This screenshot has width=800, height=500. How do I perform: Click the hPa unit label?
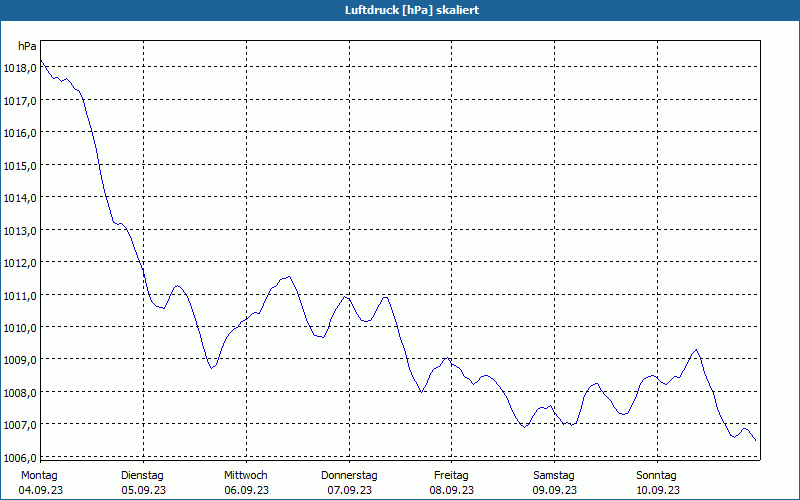coord(27,46)
